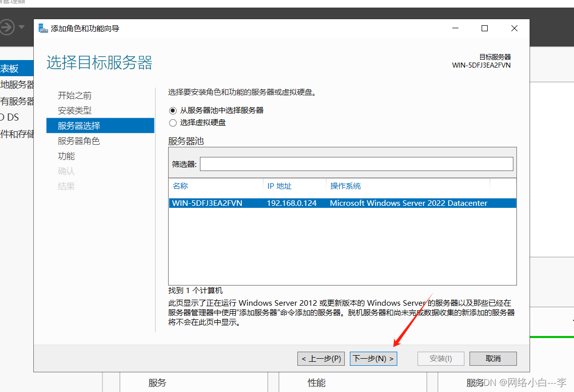
Task: Select server row WIN-5DFJ3EA2FVN
Action: point(343,203)
